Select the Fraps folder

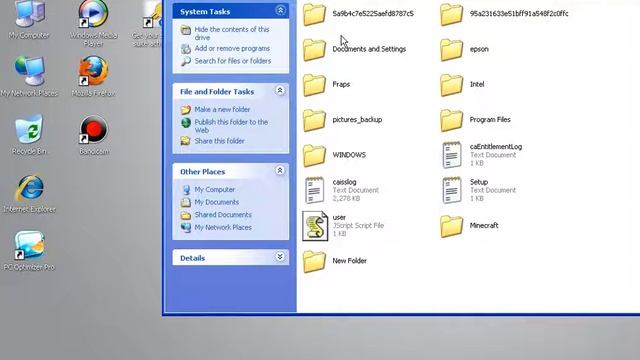click(x=327, y=84)
